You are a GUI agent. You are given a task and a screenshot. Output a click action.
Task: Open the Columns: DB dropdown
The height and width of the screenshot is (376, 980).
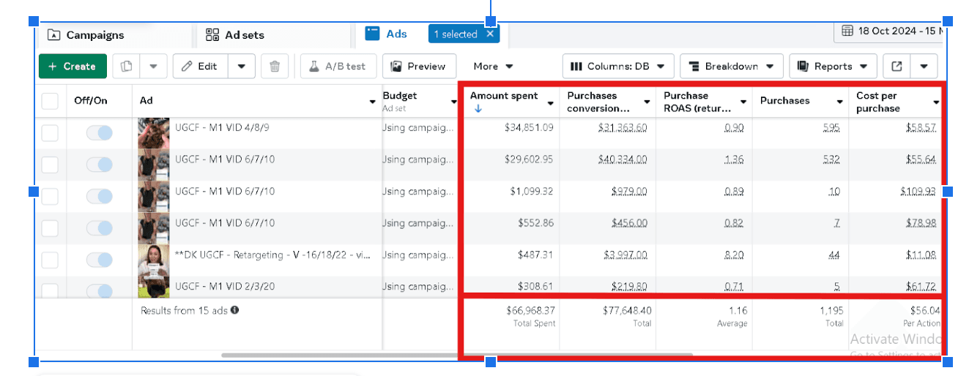pos(618,66)
